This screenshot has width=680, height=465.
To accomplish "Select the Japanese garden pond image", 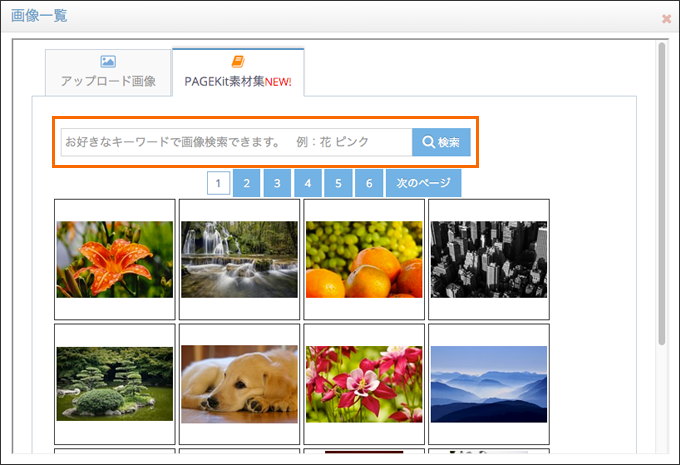I will coord(115,384).
